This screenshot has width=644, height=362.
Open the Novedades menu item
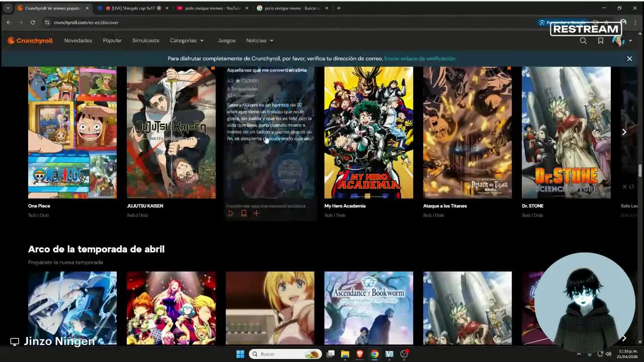click(78, 41)
